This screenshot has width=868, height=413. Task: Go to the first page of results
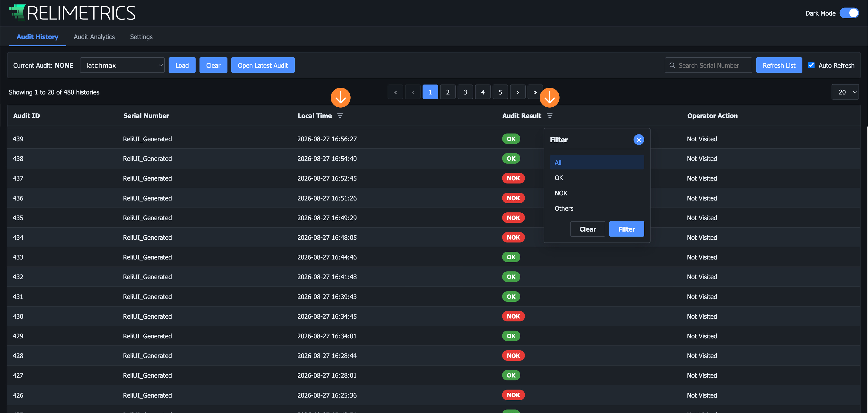coord(395,92)
